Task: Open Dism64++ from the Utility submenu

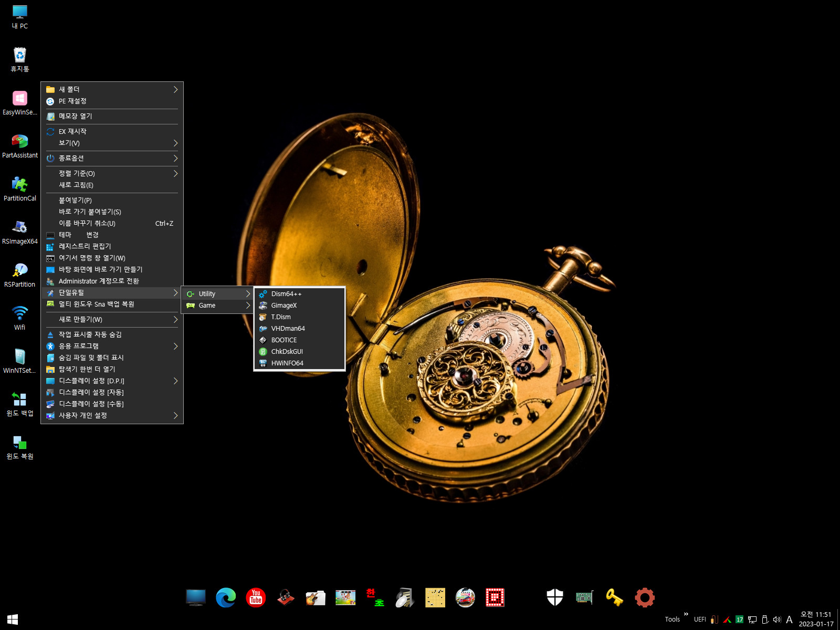Action: coord(299,294)
